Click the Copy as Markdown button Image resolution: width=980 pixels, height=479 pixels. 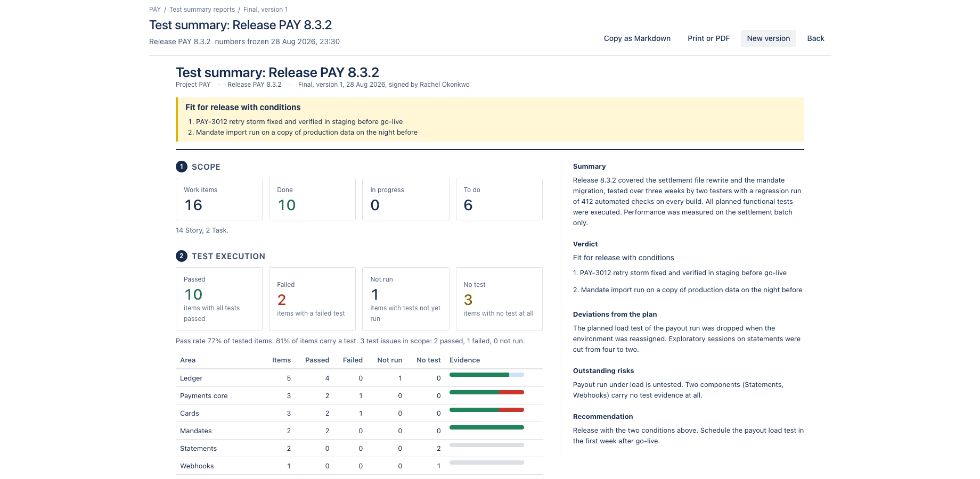pyautogui.click(x=637, y=38)
